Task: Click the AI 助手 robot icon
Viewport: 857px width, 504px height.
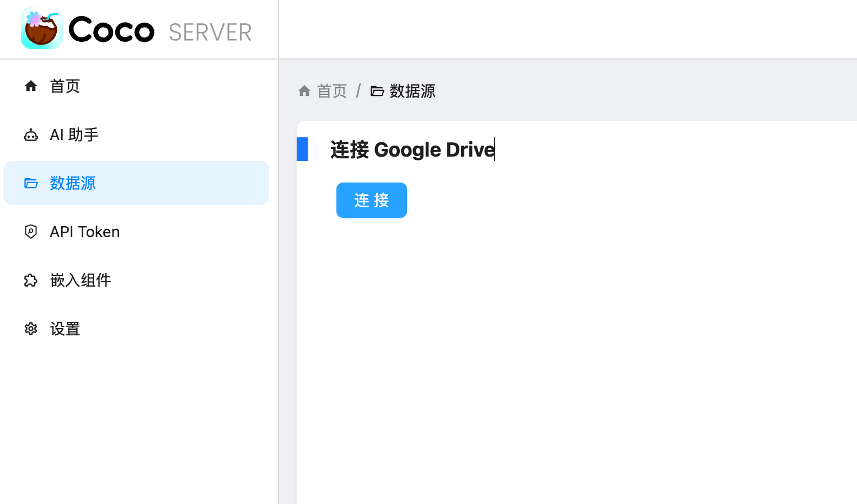Action: click(x=31, y=135)
